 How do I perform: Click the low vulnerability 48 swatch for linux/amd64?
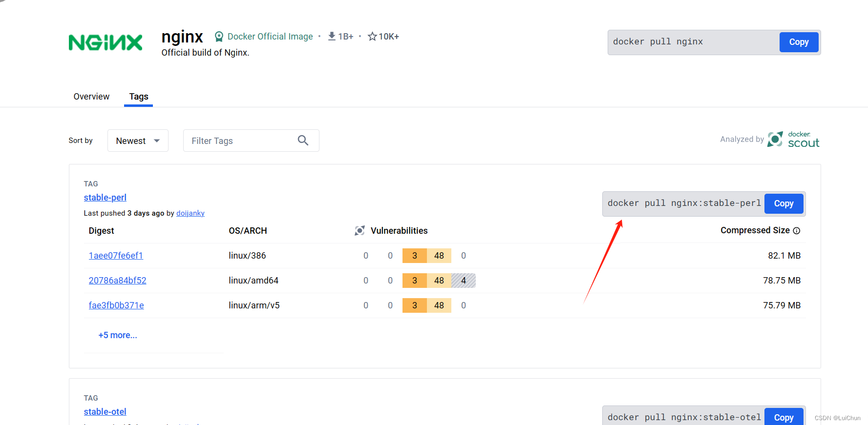[439, 281]
